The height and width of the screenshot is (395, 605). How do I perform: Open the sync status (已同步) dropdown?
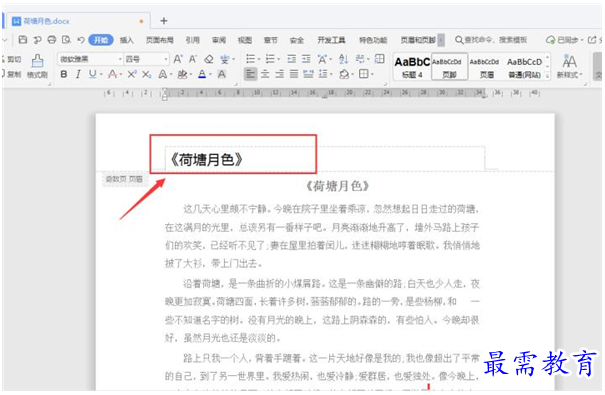click(x=564, y=40)
